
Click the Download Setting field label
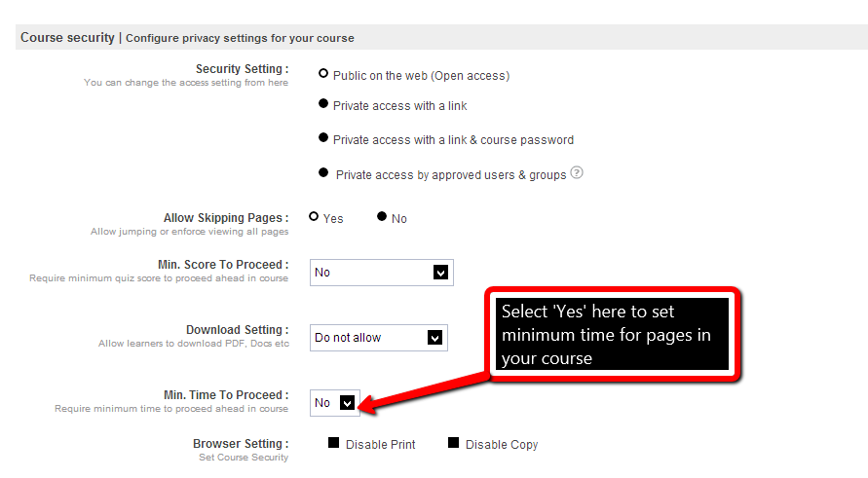(237, 330)
